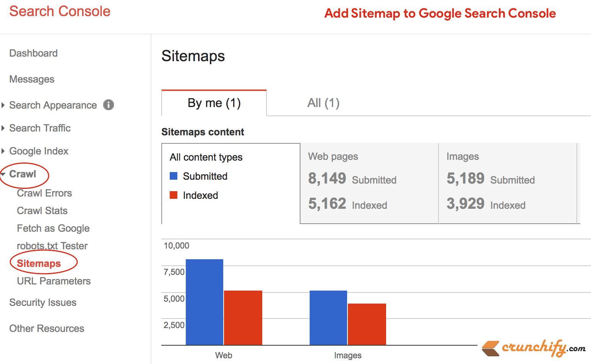Image resolution: width=591 pixels, height=364 pixels.
Task: Click the 5,000 axis value
Action: click(174, 299)
